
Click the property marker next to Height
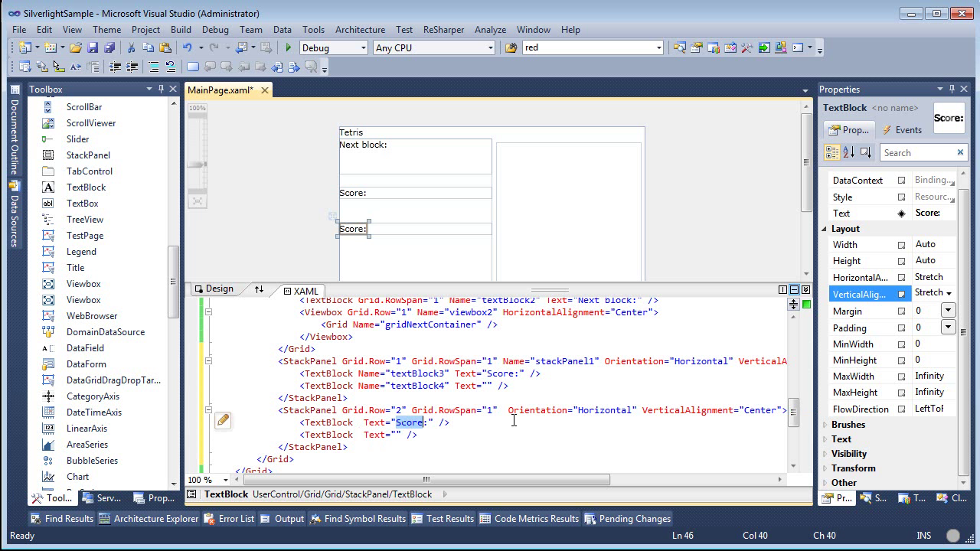pyautogui.click(x=901, y=261)
